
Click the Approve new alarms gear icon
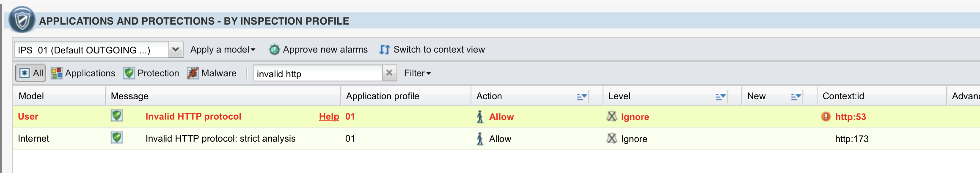click(274, 50)
